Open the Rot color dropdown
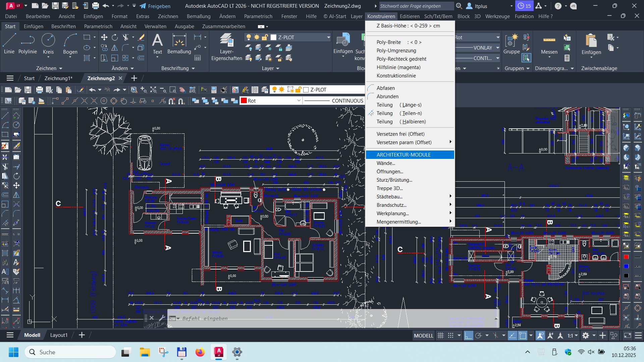 299,101
